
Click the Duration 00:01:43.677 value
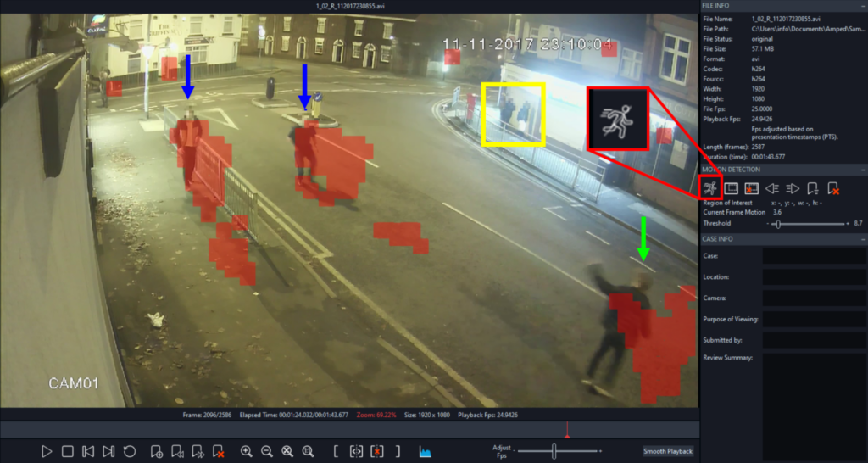click(770, 157)
